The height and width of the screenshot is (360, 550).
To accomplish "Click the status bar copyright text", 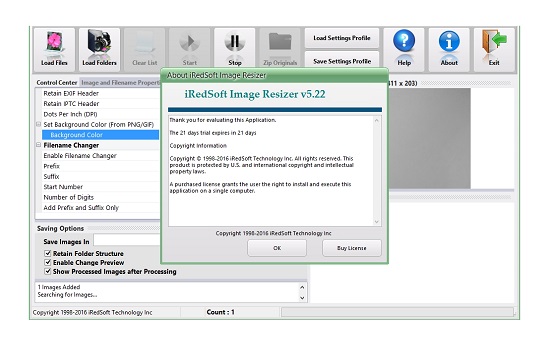I will pyautogui.click(x=92, y=312).
